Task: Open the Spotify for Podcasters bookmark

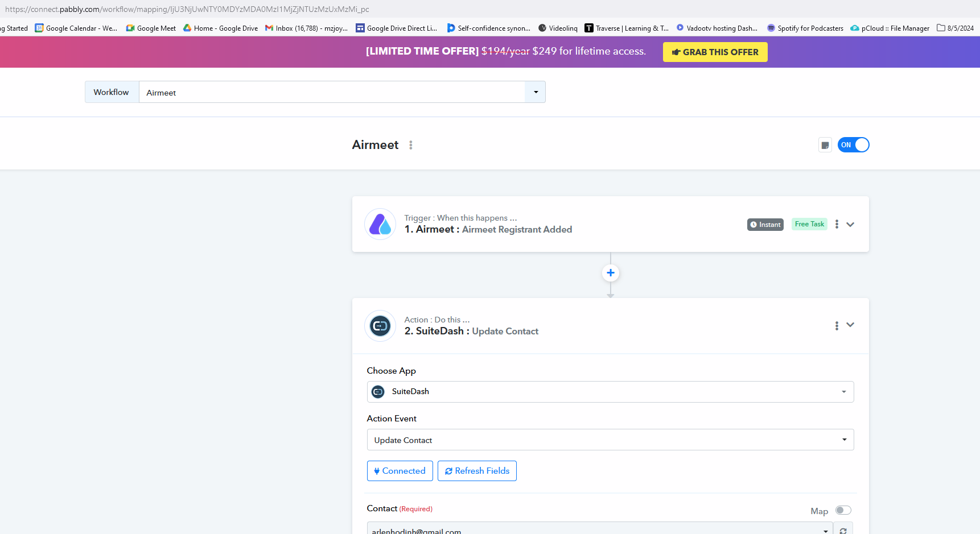Action: point(805,28)
